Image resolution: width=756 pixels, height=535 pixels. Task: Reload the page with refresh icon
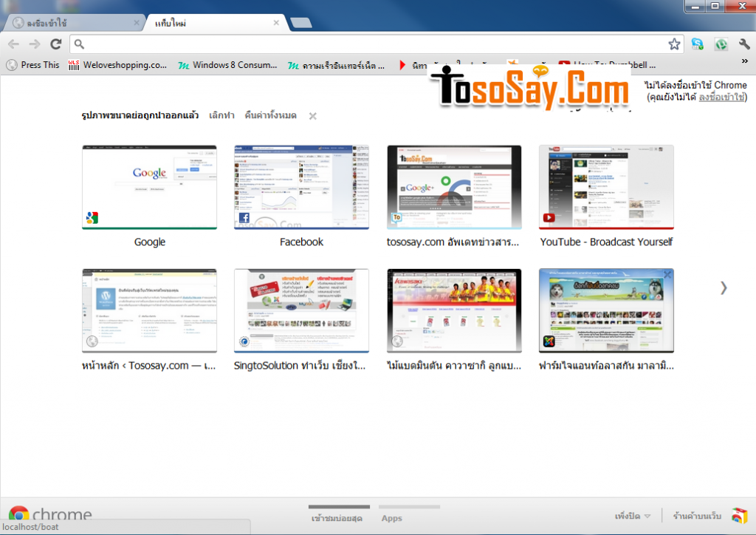click(56, 44)
